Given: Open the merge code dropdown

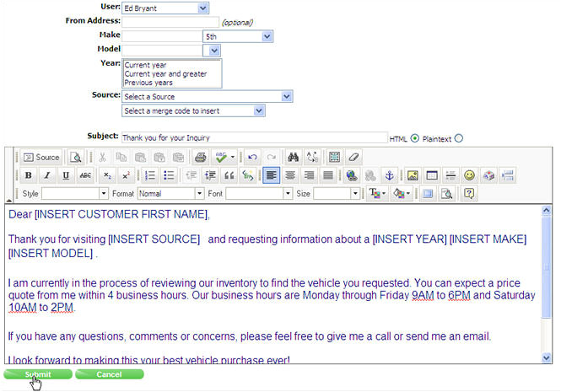Looking at the screenshot, I should tap(193, 110).
